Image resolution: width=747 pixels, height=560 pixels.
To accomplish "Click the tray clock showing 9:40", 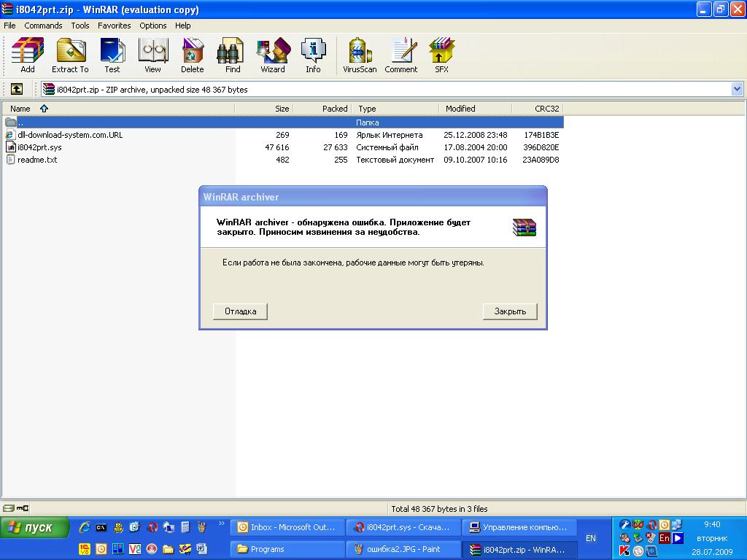I will [712, 524].
